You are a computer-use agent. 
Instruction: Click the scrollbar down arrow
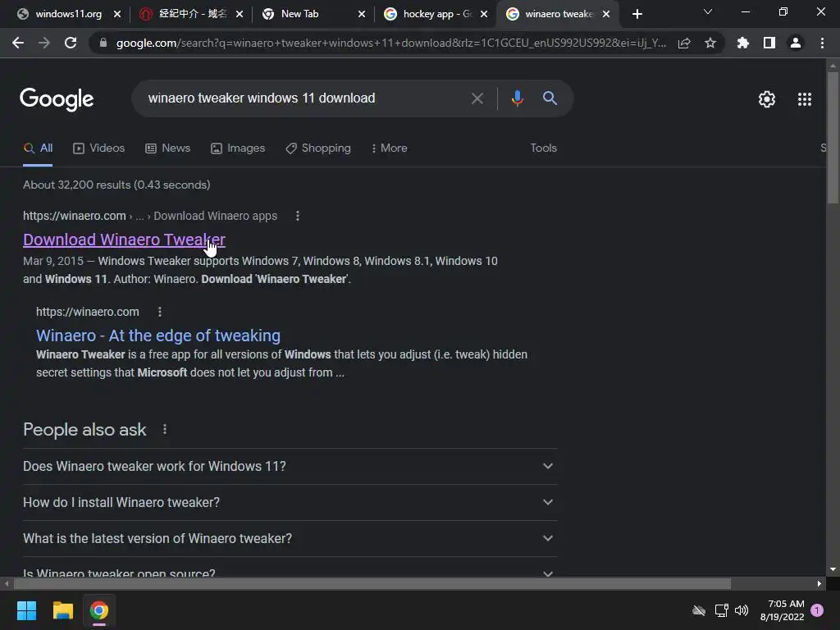pos(833,569)
